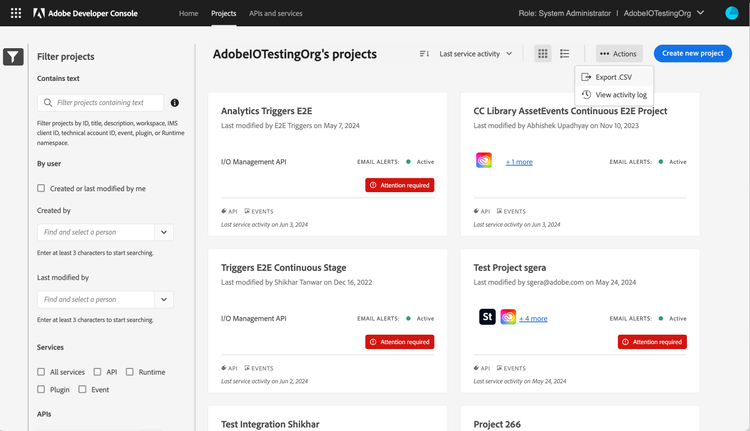Screen dimensions: 750x431
Task: Click Attention required on Test Project sgera
Action: coord(652,342)
